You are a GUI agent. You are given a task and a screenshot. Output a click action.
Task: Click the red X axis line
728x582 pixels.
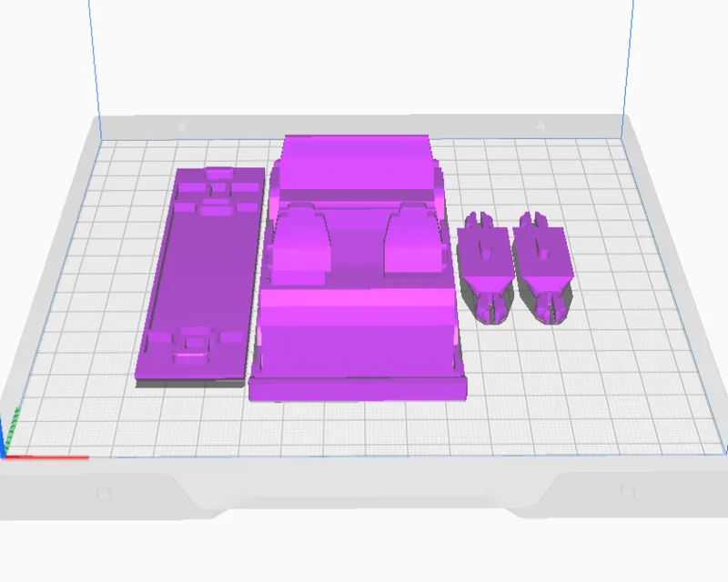[46, 457]
